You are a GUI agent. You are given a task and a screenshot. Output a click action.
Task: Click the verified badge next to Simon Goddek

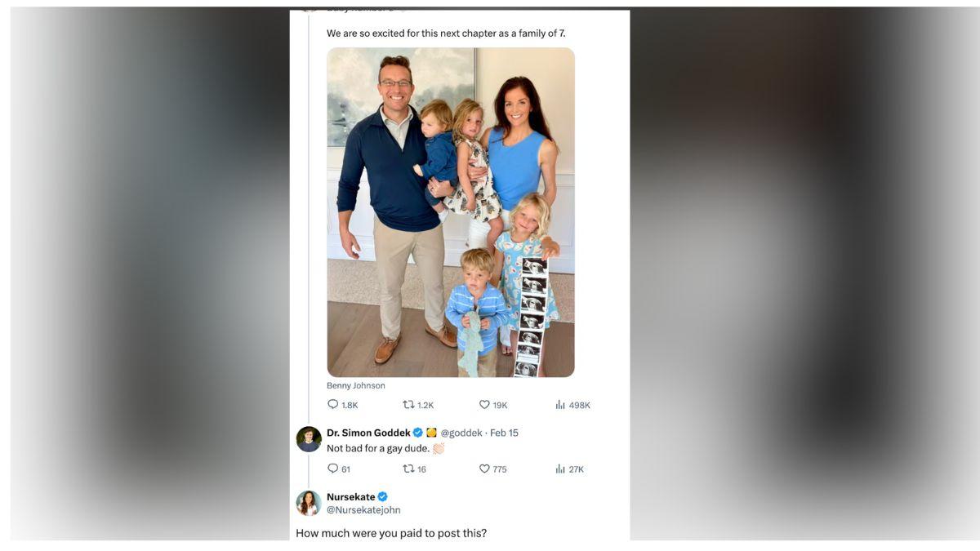tap(418, 433)
